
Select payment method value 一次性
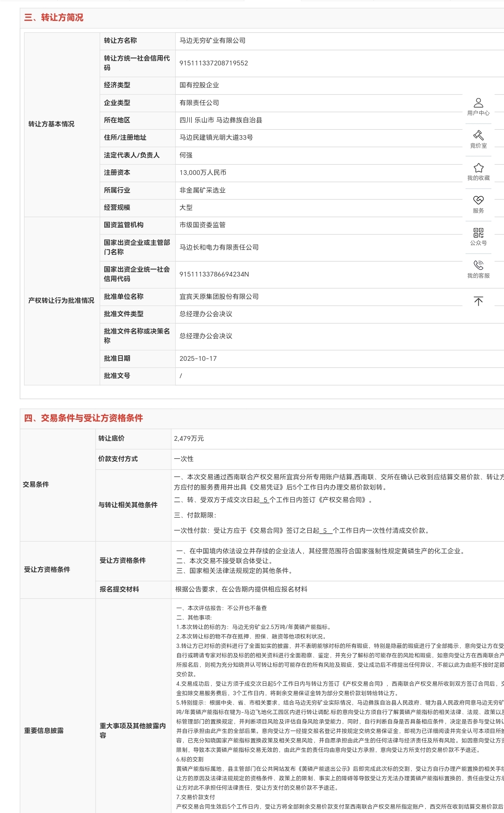pos(184,459)
